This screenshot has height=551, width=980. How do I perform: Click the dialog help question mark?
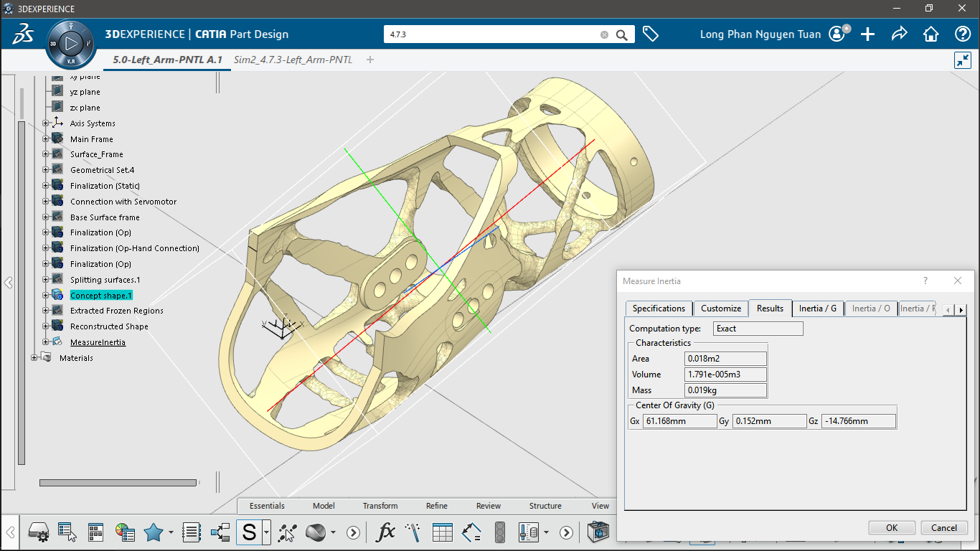pos(925,281)
